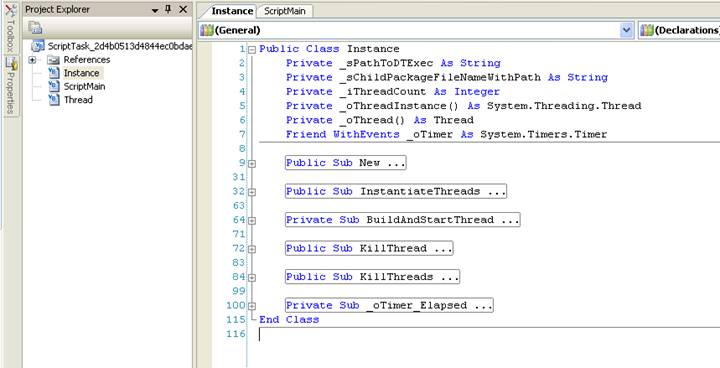This screenshot has height=368, width=720.
Task: Click the 'End Class' line
Action: [x=289, y=319]
